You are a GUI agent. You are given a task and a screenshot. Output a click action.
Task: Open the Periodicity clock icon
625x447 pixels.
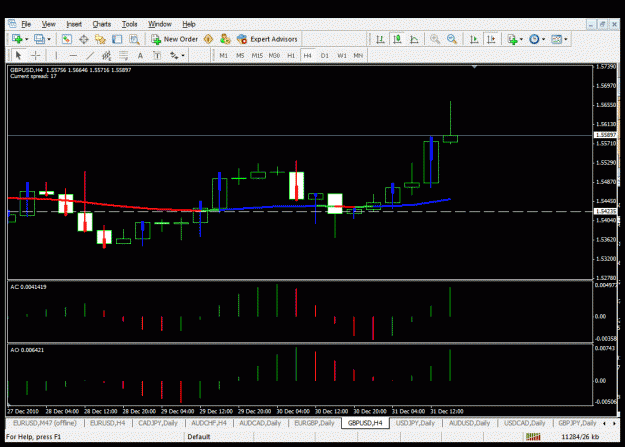pyautogui.click(x=534, y=39)
